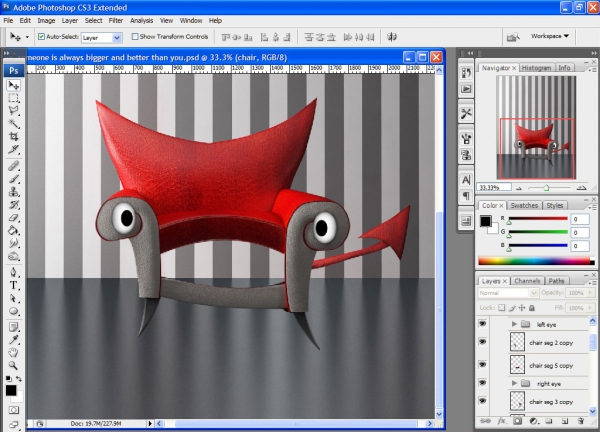The width and height of the screenshot is (600, 432).
Task: Select the Path Selection tool
Action: [x=14, y=298]
